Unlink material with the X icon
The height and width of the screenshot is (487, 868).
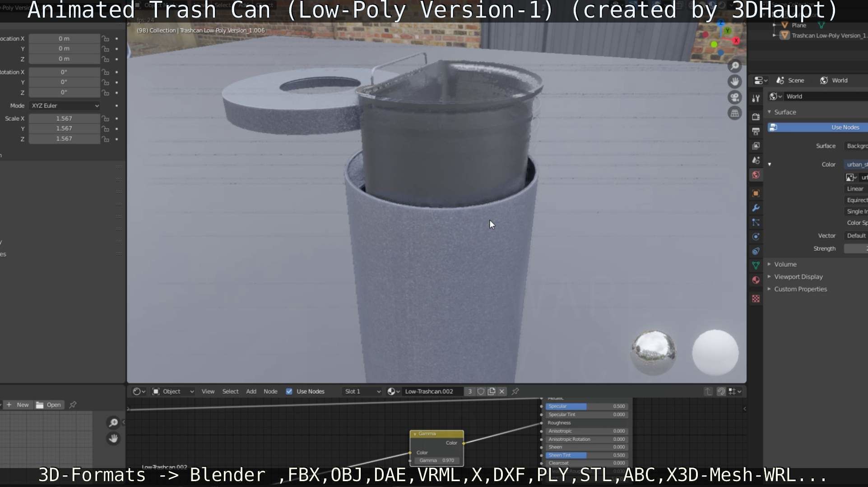(502, 391)
